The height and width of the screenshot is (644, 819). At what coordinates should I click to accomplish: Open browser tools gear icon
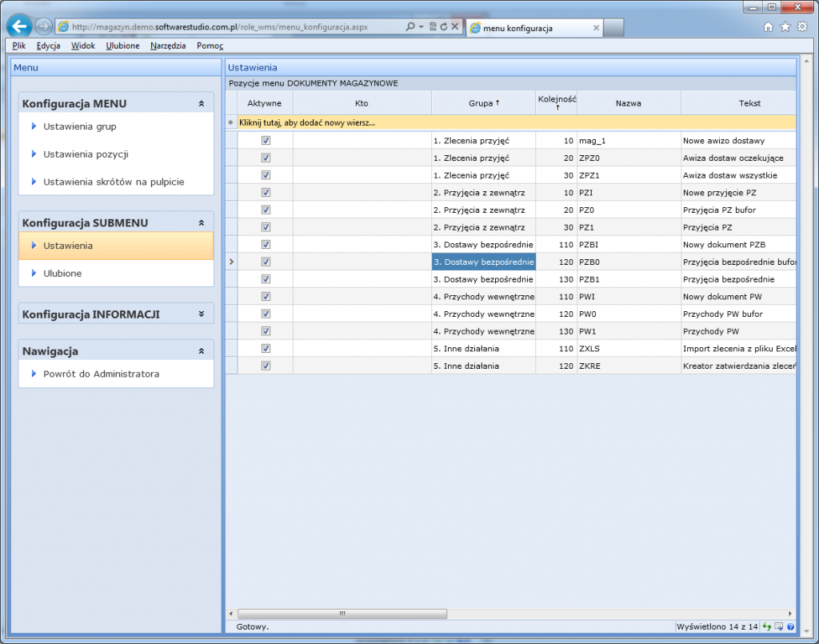tap(801, 26)
